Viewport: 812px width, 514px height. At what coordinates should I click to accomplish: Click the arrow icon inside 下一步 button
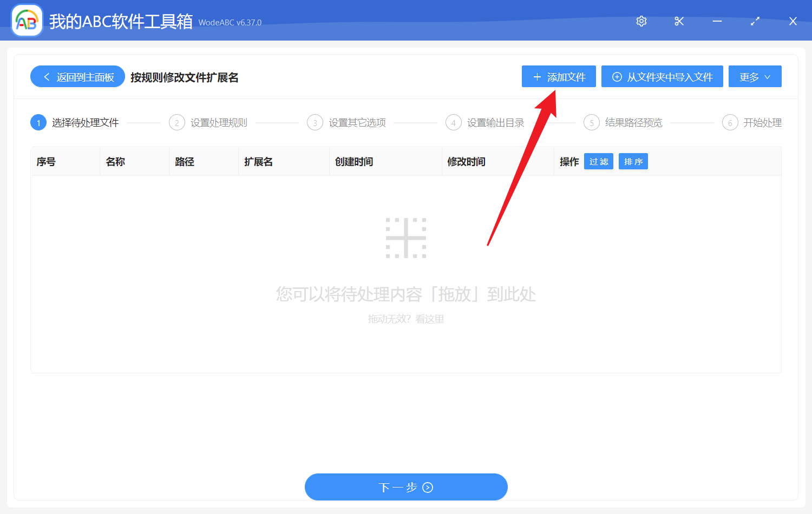[x=428, y=487]
